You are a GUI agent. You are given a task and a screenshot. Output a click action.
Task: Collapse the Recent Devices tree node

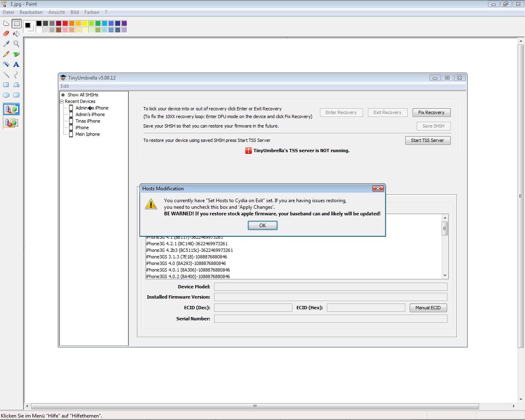click(x=62, y=101)
